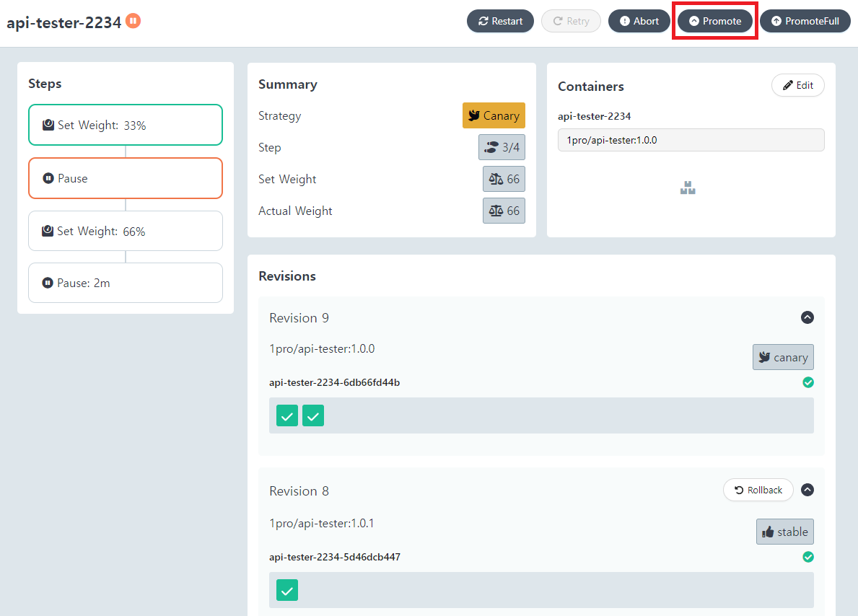Viewport: 858px width, 616px height.
Task: Click the stable tag on Revision 8
Action: point(784,532)
